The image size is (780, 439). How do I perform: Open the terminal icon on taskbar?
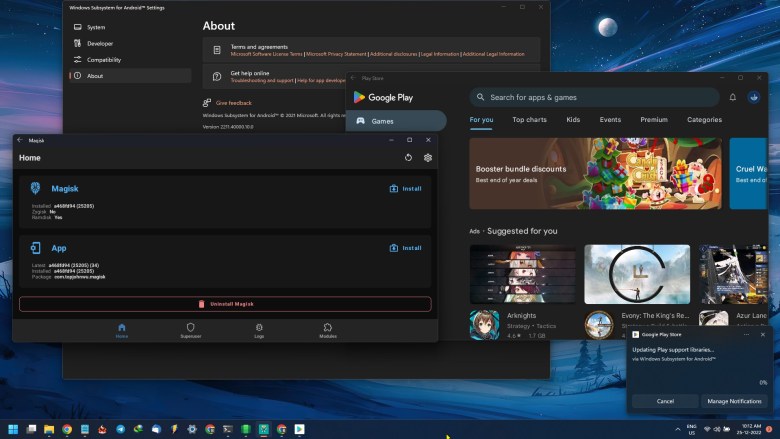(x=228, y=429)
